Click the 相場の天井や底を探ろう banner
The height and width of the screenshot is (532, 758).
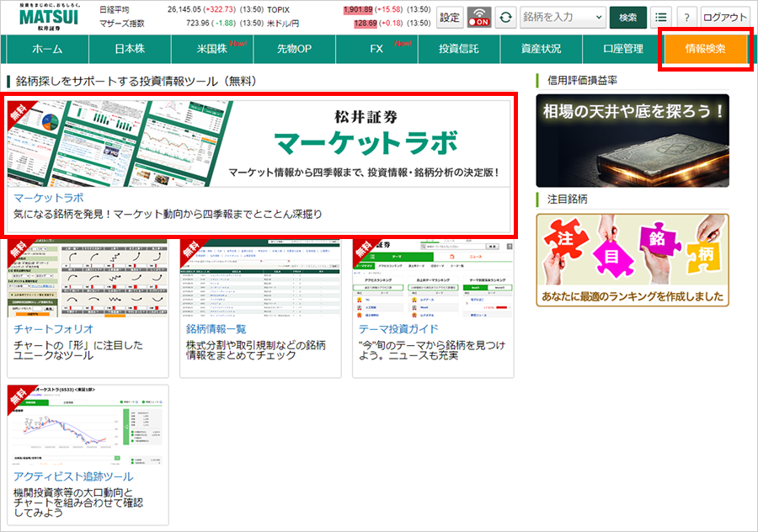pos(633,141)
